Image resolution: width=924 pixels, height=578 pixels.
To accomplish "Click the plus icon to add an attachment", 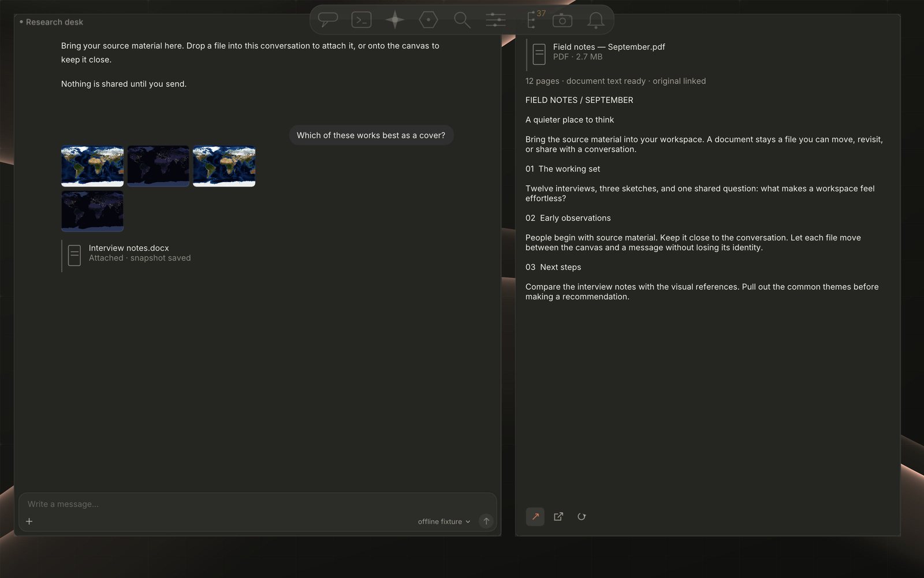I will click(x=29, y=521).
